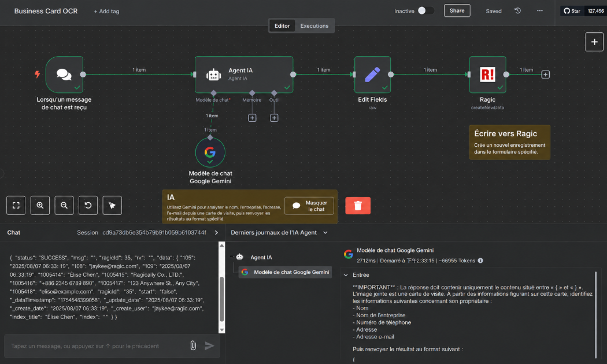Screen dimensions: 607x364
Task: Open workflow history clock icon
Action: point(517,11)
